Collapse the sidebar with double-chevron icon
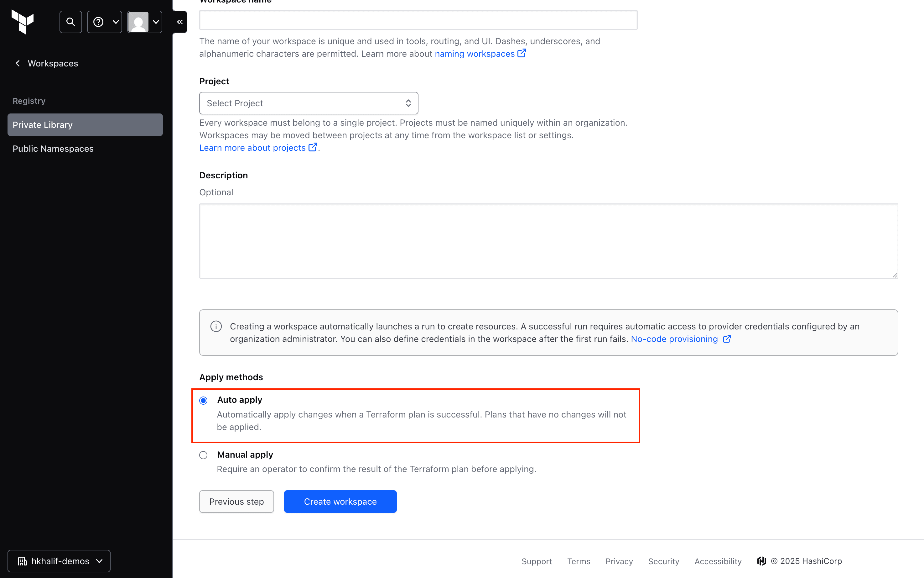The height and width of the screenshot is (578, 924). [180, 22]
